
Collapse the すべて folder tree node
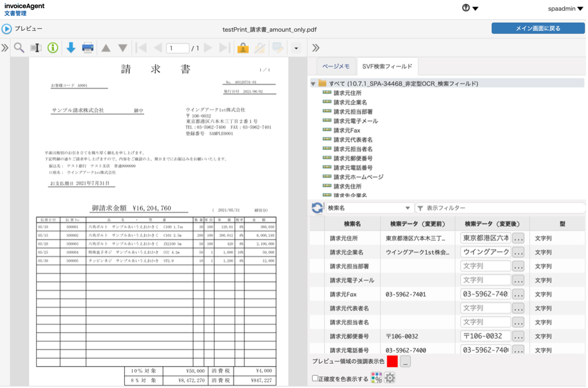(313, 84)
